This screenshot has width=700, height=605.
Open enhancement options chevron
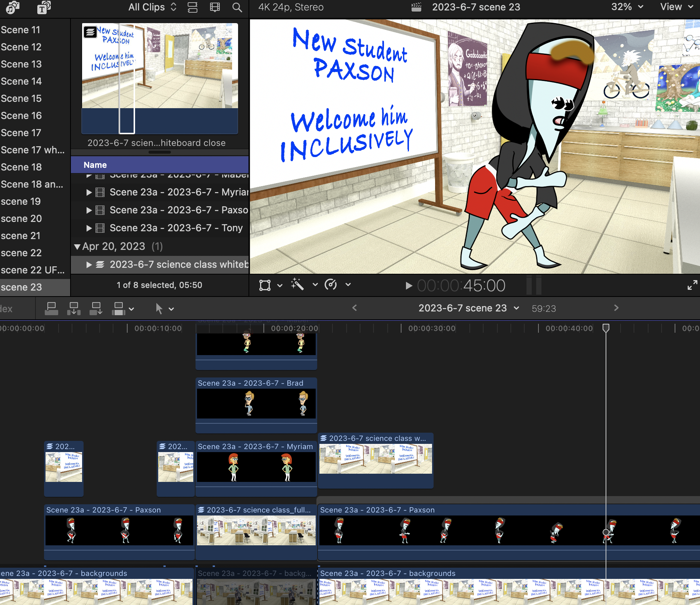[x=315, y=285]
